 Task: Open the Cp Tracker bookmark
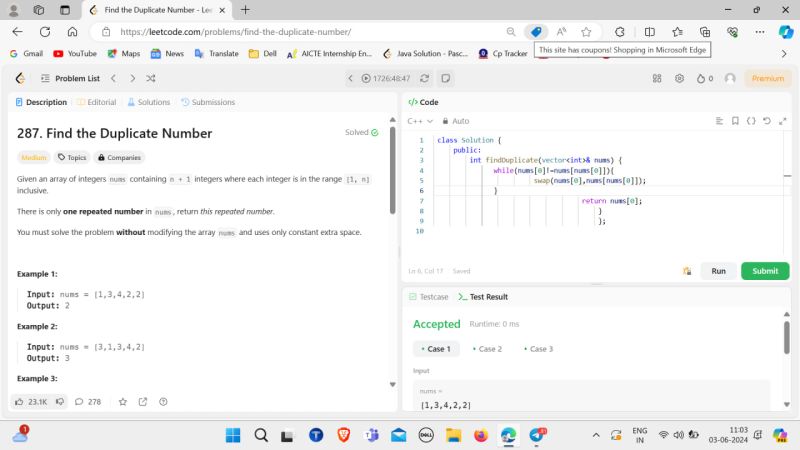(503, 54)
